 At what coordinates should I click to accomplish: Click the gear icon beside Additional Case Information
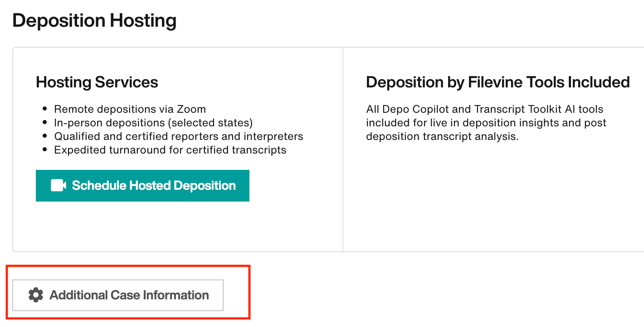(x=36, y=295)
